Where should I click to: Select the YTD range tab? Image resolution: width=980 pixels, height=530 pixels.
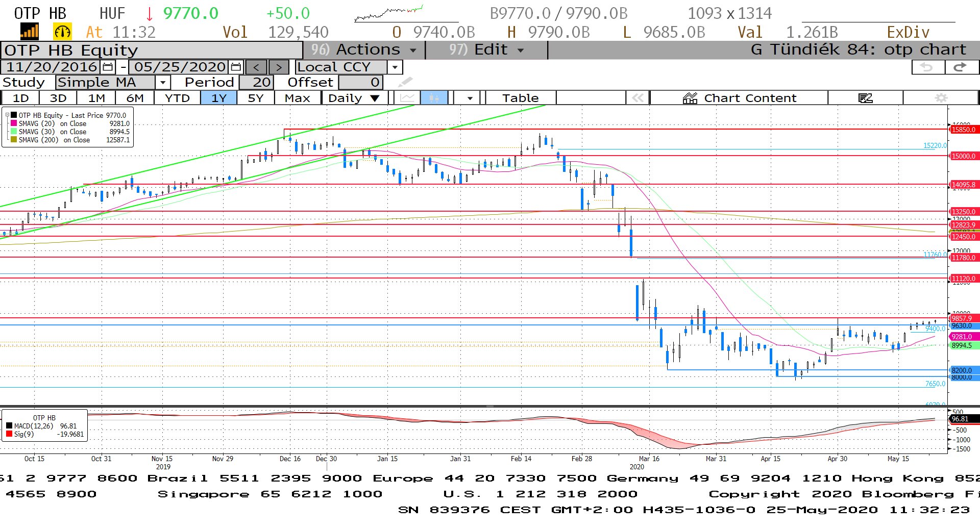coord(177,98)
